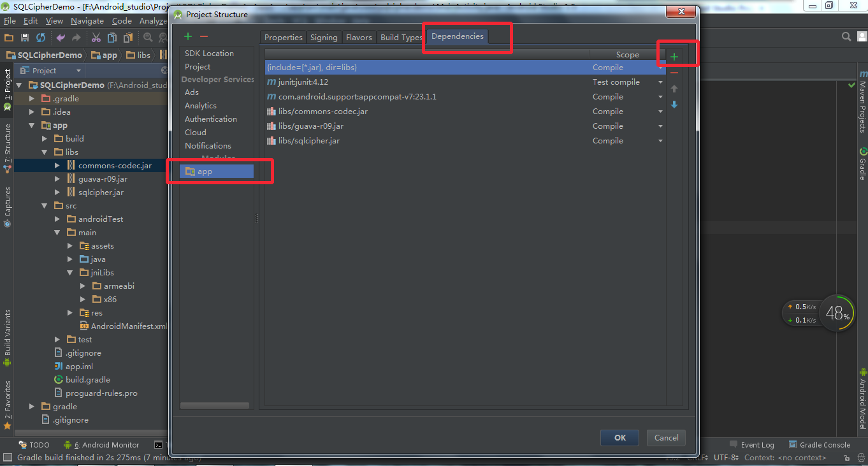Select SDK Location in sidebar
868x466 pixels.
point(209,54)
